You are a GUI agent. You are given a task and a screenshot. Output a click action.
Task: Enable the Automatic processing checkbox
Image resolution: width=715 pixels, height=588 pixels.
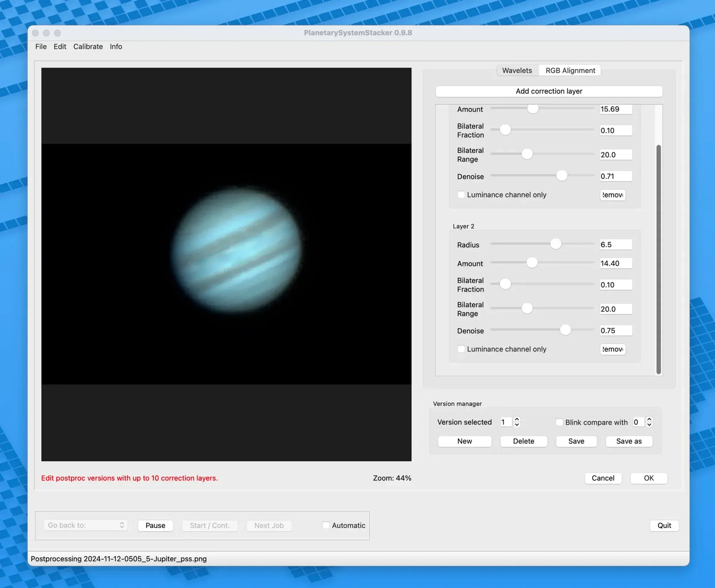click(x=326, y=525)
